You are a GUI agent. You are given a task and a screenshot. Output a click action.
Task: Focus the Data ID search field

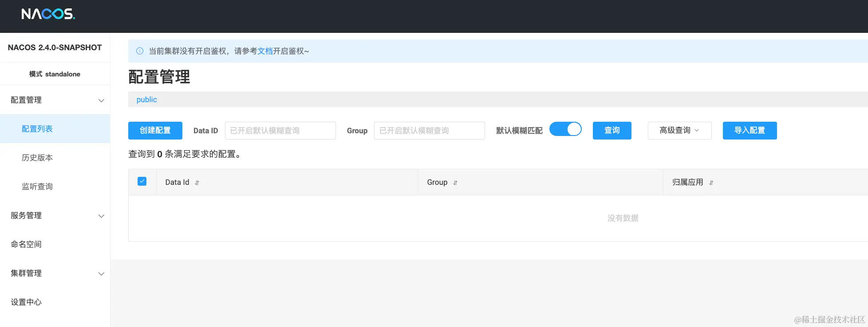pyautogui.click(x=280, y=131)
